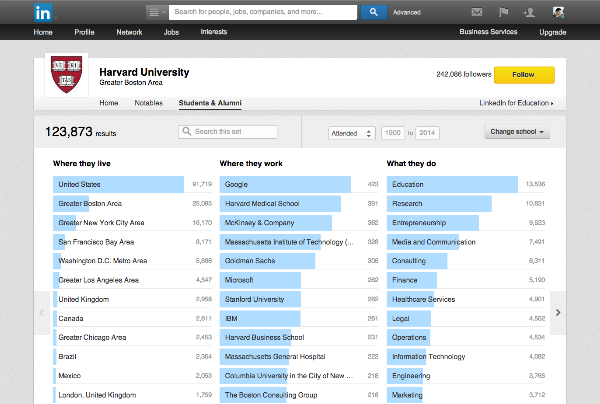Click the LinkedIn logo
The height and width of the screenshot is (404, 600).
click(x=43, y=13)
